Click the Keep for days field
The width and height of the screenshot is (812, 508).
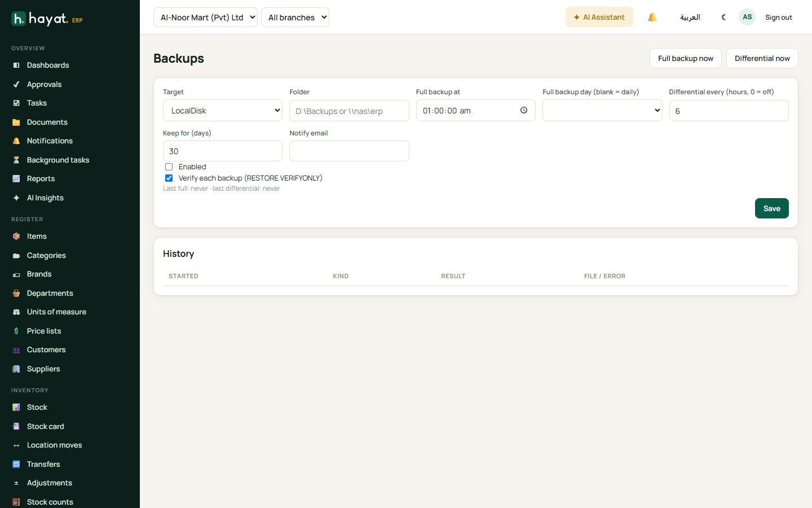pyautogui.click(x=223, y=151)
